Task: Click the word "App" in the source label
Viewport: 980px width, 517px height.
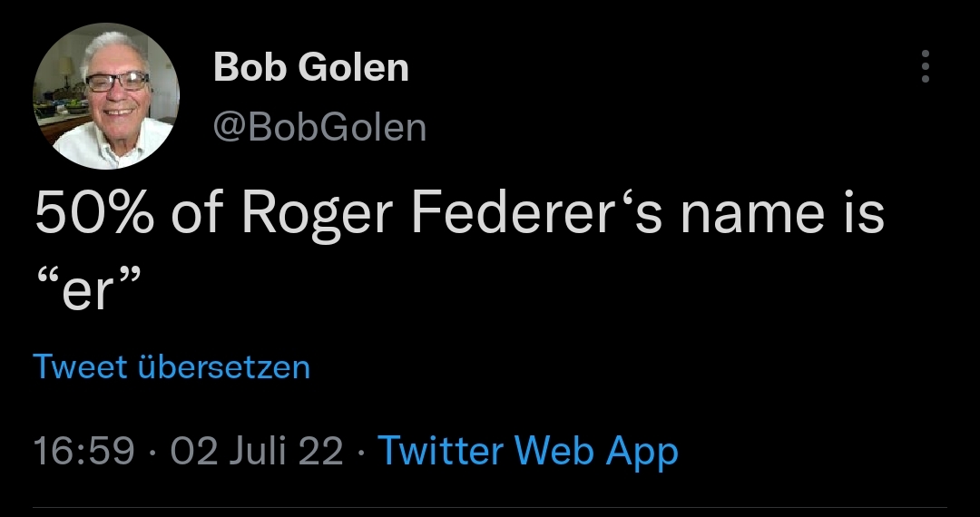Action: pos(642,450)
